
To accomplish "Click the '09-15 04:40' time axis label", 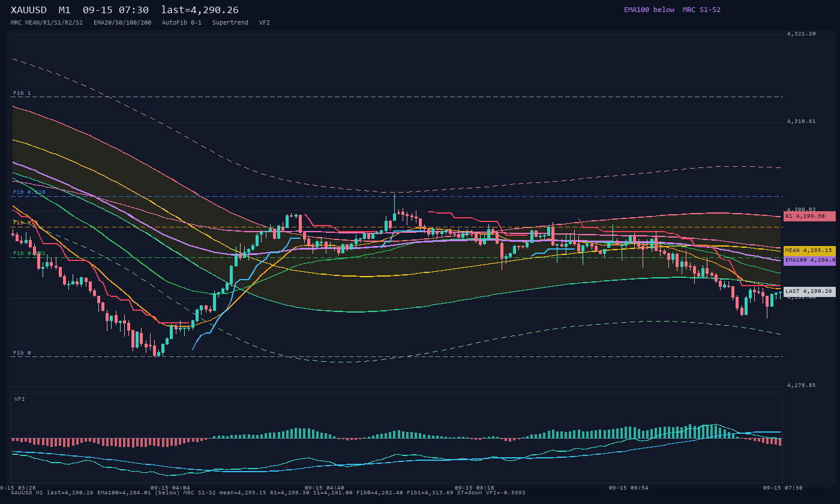I will 325,488.
